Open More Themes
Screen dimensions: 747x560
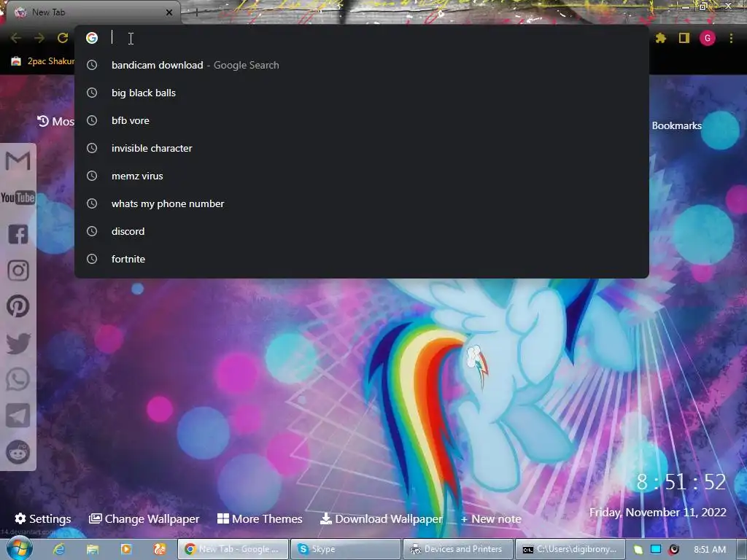coord(260,518)
